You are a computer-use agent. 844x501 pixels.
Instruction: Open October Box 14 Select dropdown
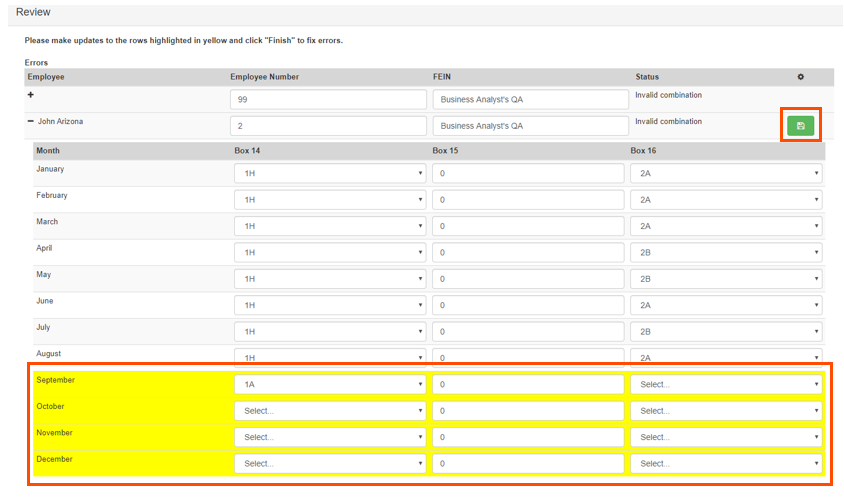tap(329, 411)
